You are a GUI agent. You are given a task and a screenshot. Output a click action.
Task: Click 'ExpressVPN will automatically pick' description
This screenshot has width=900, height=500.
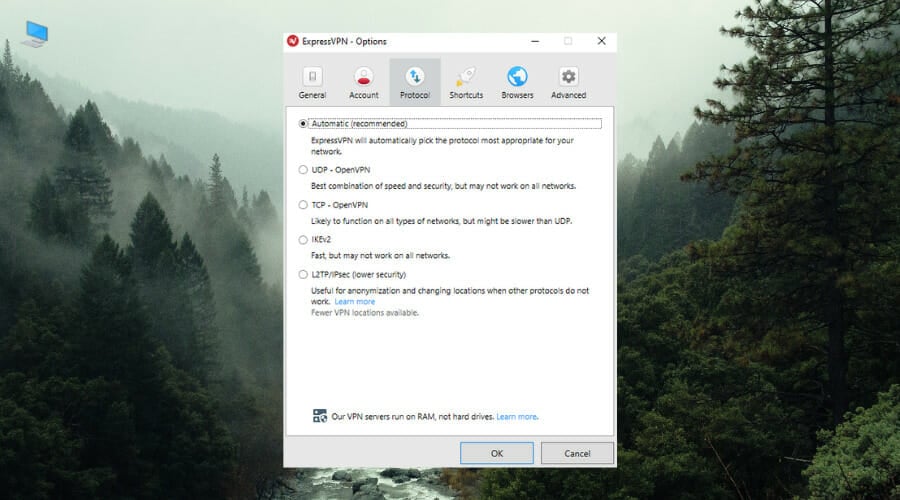coord(442,146)
